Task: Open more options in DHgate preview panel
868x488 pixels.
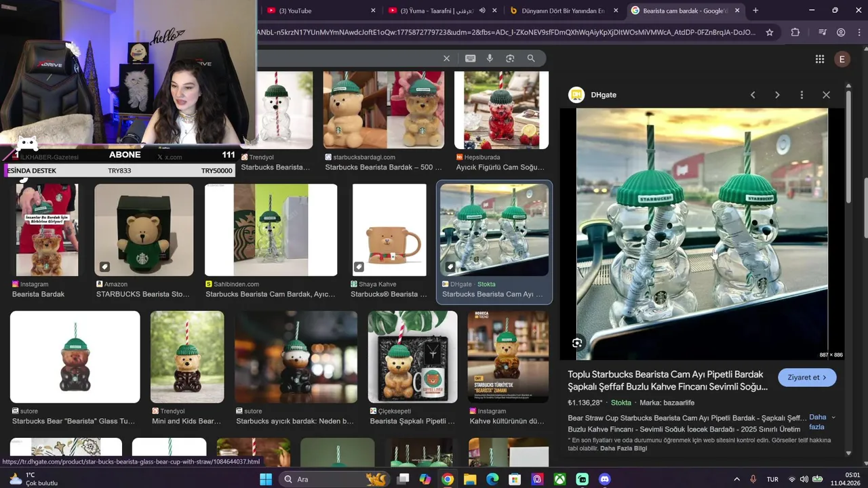Action: 802,95
